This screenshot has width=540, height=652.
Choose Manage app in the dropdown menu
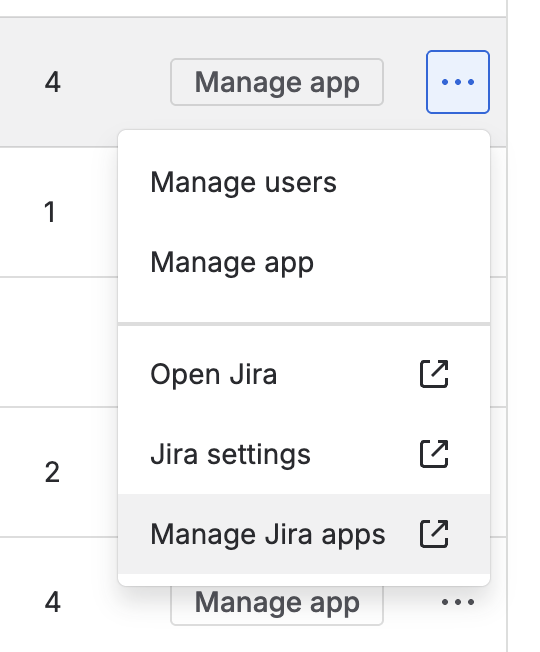[x=304, y=262]
